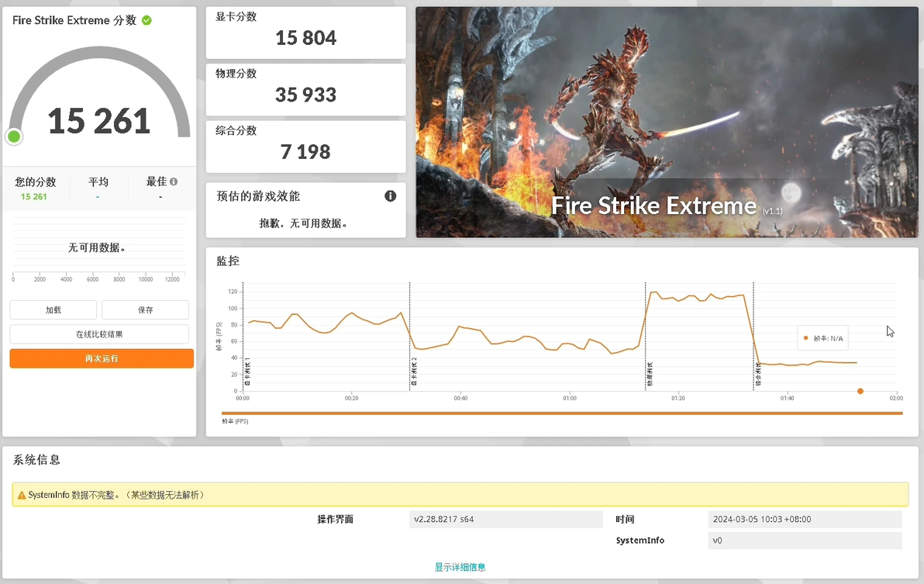
Task: Click the large 15 261 score in the gauge
Action: pos(99,122)
